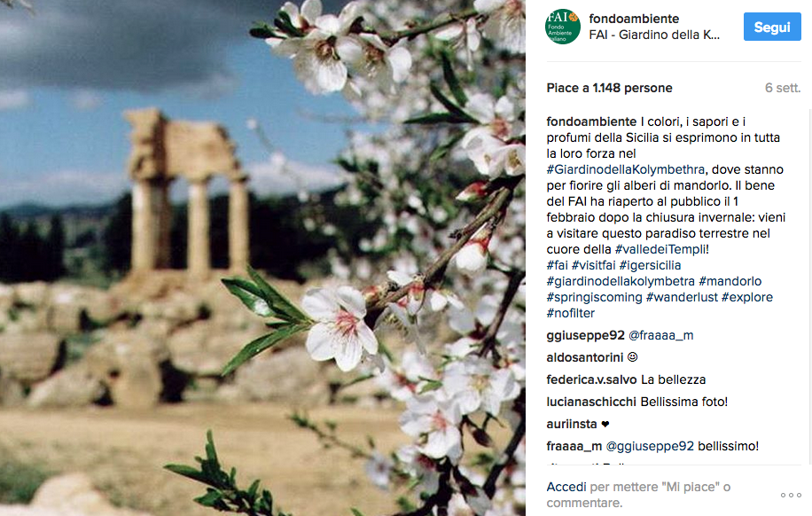Open the #valledeiTempli hashtag
Image resolution: width=812 pixels, height=516 pixels.
(x=660, y=249)
